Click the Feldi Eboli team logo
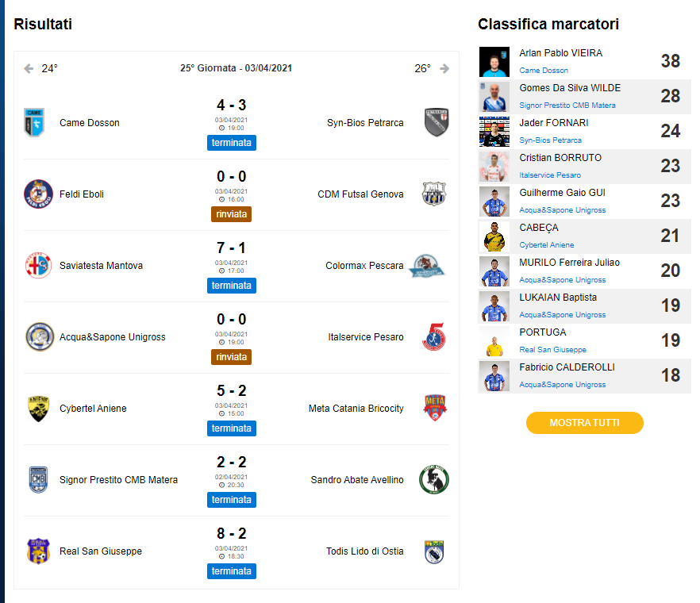700x603 pixels. (x=38, y=194)
